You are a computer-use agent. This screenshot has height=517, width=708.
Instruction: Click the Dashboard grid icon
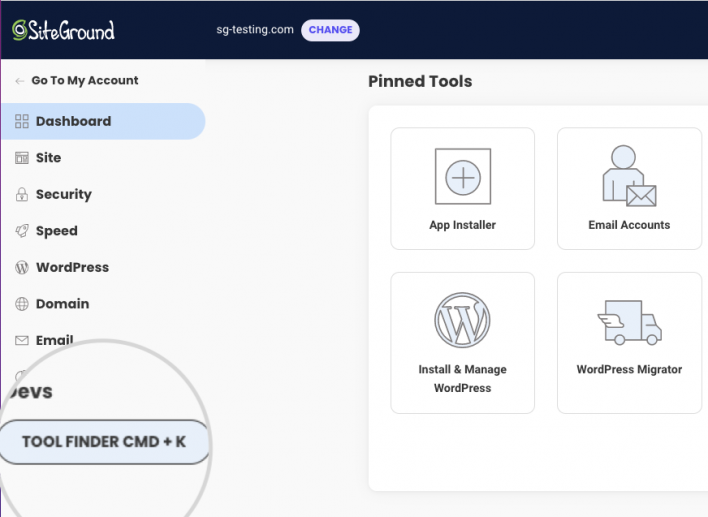click(22, 121)
